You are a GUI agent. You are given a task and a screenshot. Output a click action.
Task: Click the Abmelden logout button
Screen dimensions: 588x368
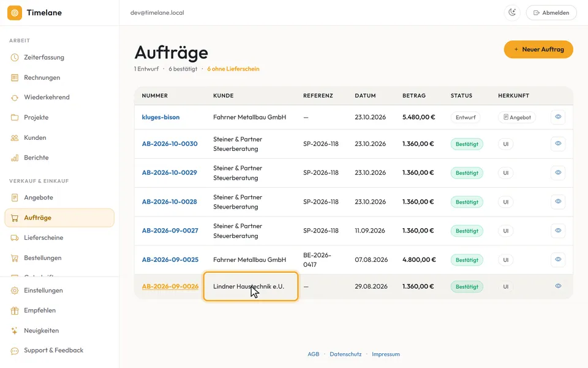point(551,12)
